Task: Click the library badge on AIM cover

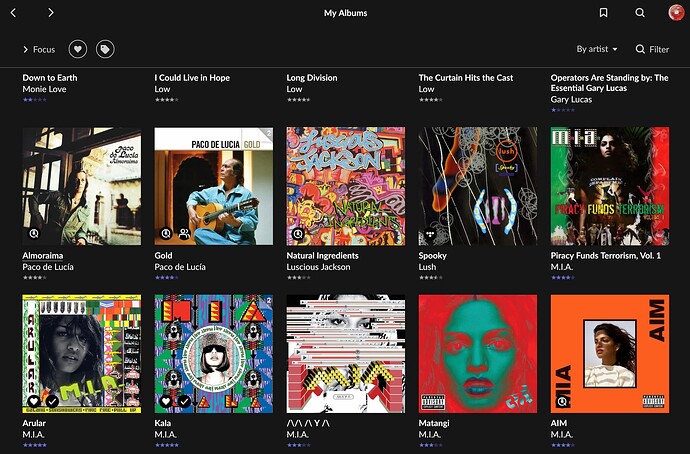Action: 562,401
